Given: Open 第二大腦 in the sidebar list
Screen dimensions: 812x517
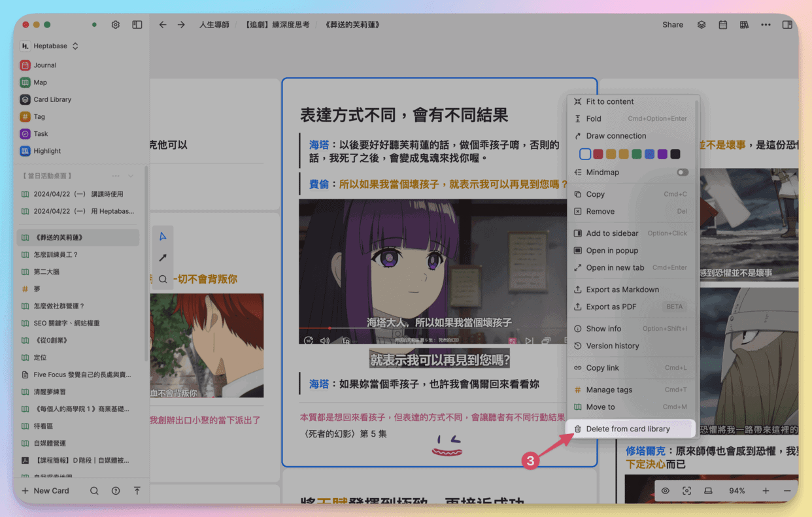Looking at the screenshot, I should [x=78, y=272].
